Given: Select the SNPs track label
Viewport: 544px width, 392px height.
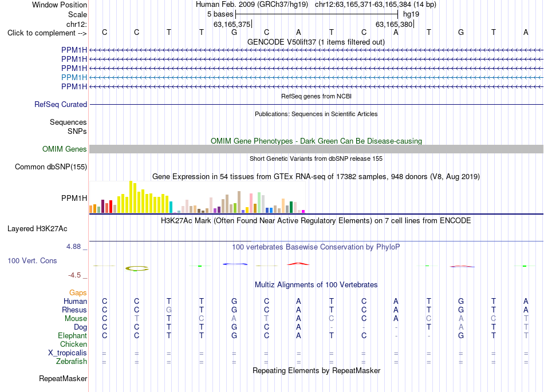Looking at the screenshot, I should tap(77, 132).
